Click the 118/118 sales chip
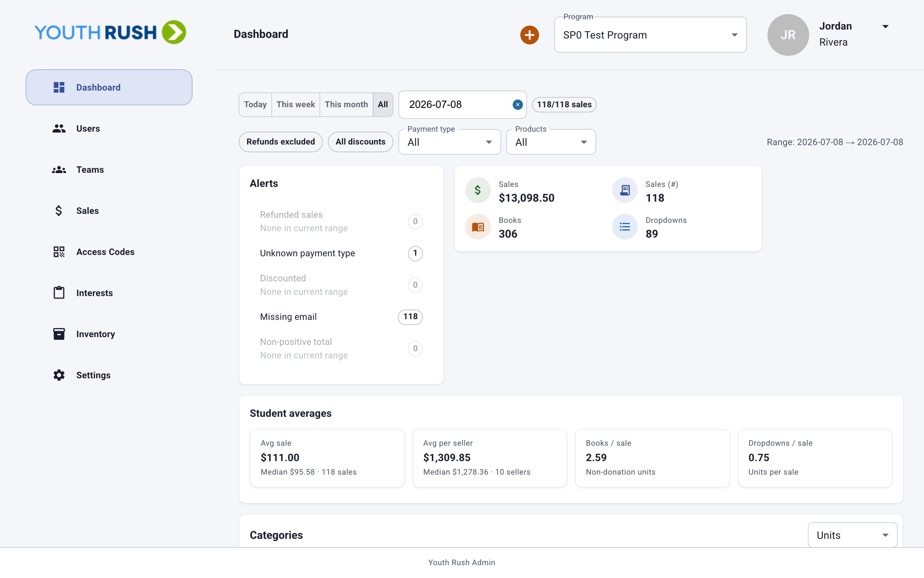 (564, 105)
